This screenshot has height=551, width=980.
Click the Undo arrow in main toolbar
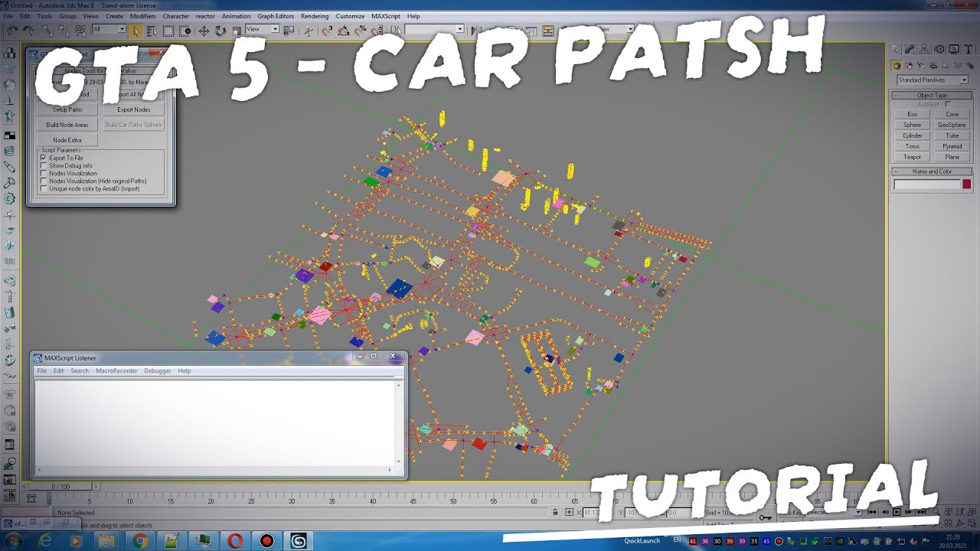[12, 31]
